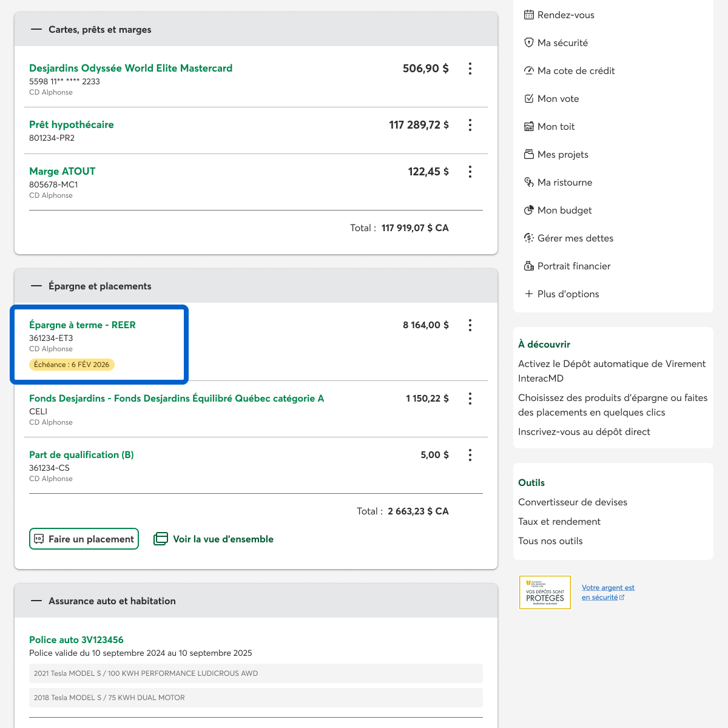Collapse the Assurance auto et habitation section

36,601
